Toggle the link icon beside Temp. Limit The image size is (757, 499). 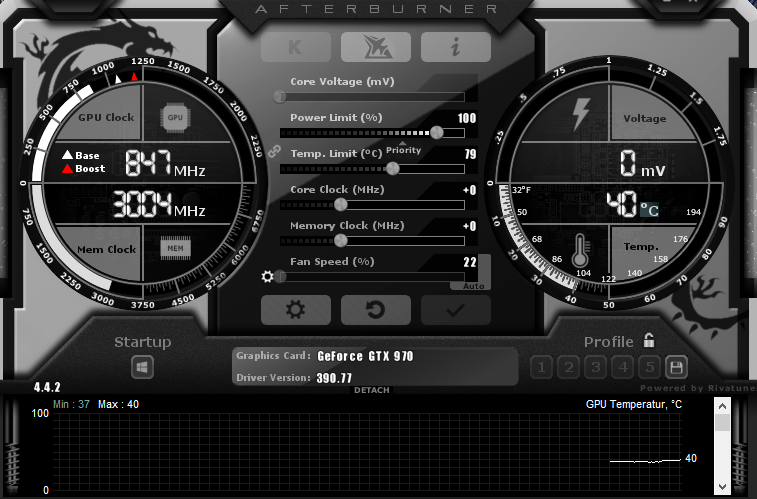(274, 152)
